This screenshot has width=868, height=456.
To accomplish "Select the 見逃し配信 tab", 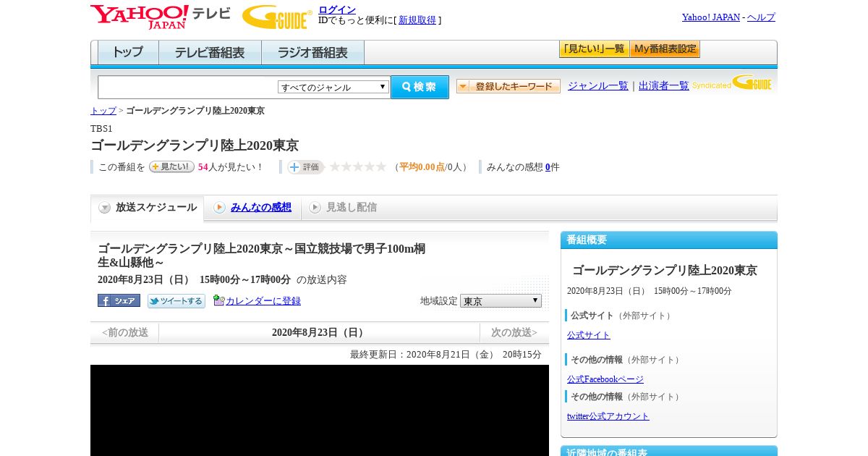I will (343, 208).
